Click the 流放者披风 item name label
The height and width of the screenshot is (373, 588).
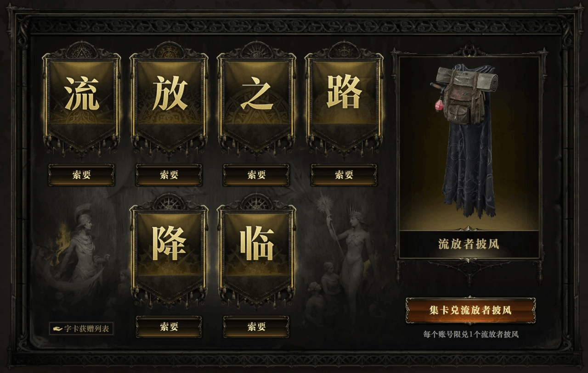click(469, 244)
